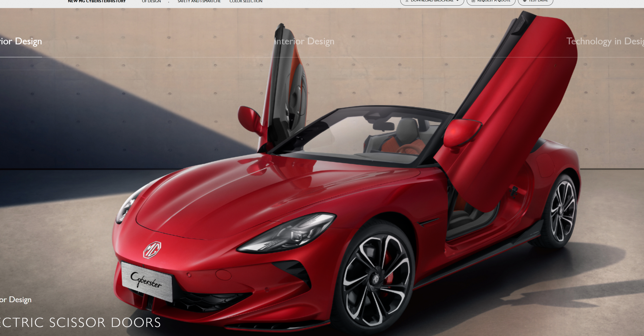This screenshot has height=336, width=644.
Task: Open the Color Selection navigation link
Action: [246, 1]
